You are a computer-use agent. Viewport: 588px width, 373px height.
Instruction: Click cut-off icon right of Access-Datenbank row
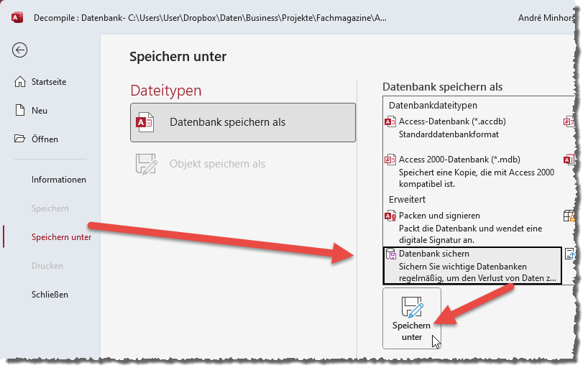(x=569, y=121)
